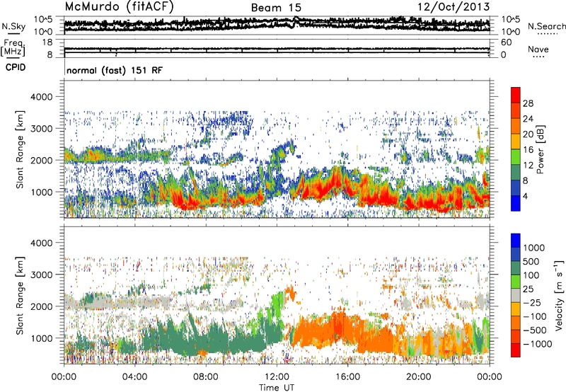Click the '3000' tick on the power panel
566x392 pixels.
[x=43, y=129]
